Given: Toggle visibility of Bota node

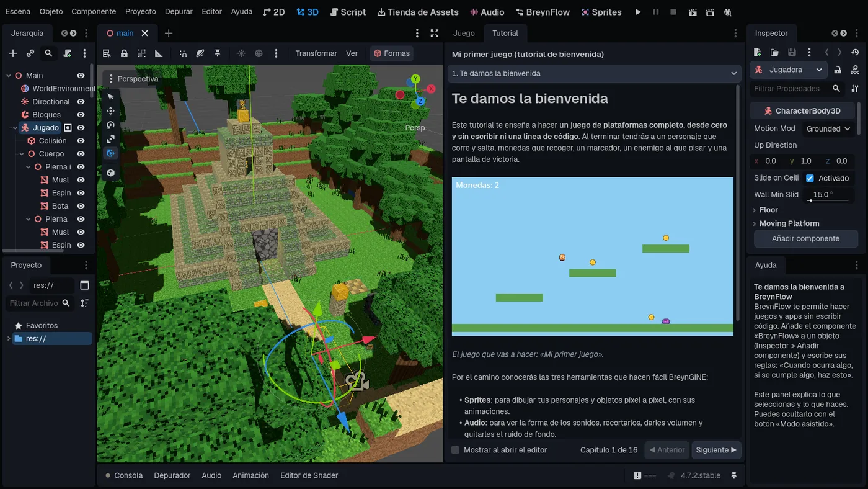Looking at the screenshot, I should tap(81, 206).
